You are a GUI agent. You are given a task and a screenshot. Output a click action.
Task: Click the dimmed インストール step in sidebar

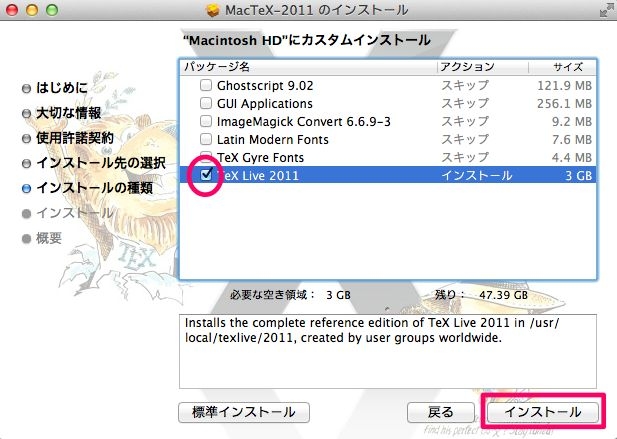point(74,213)
